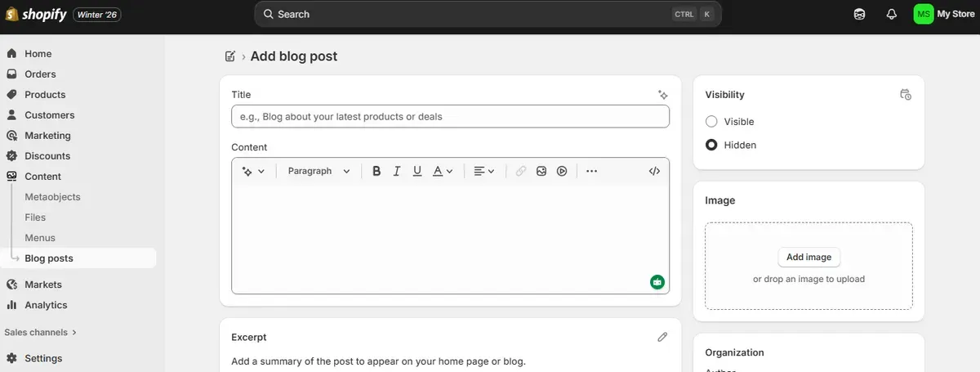Click the Shopify logo
980x372 pixels.
click(36, 14)
